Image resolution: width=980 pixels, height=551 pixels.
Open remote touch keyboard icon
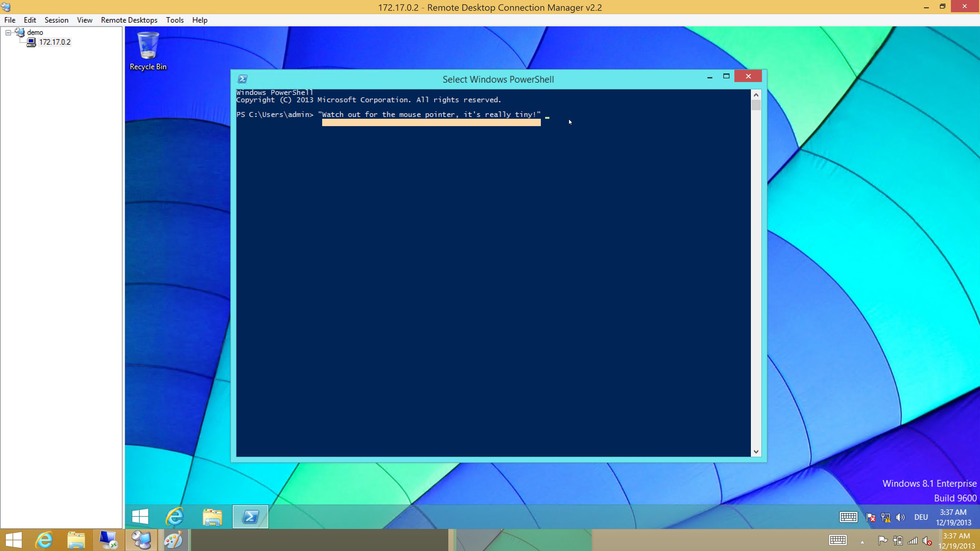click(848, 517)
